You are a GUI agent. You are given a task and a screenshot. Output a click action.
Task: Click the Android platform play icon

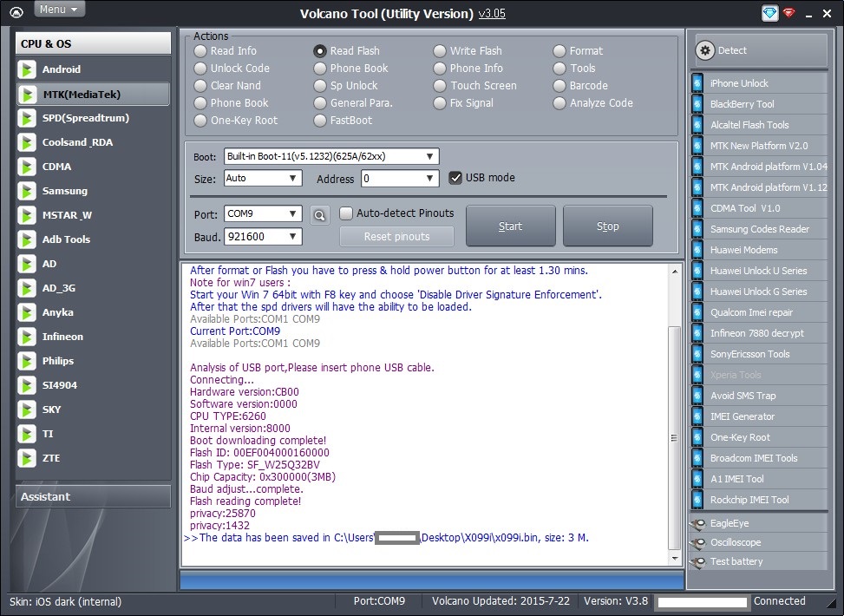click(x=26, y=69)
